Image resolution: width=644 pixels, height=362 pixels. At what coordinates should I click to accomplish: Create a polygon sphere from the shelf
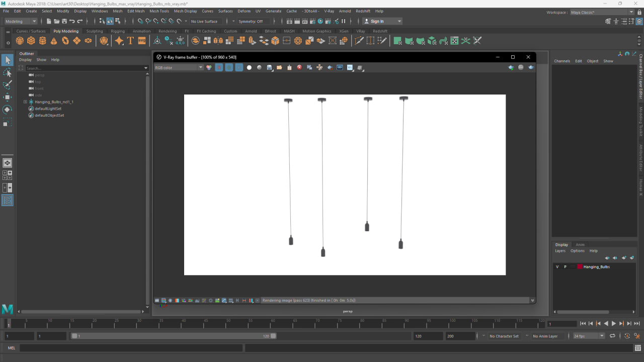[20, 41]
